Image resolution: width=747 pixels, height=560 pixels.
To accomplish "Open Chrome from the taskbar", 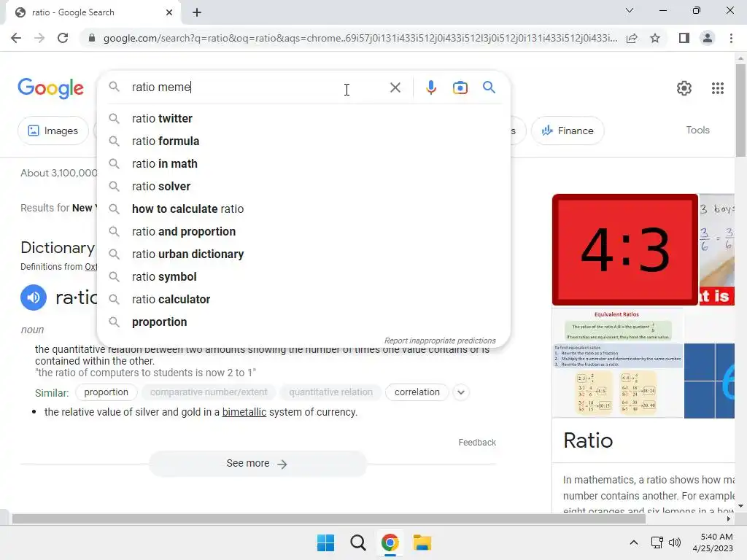I will click(x=390, y=542).
